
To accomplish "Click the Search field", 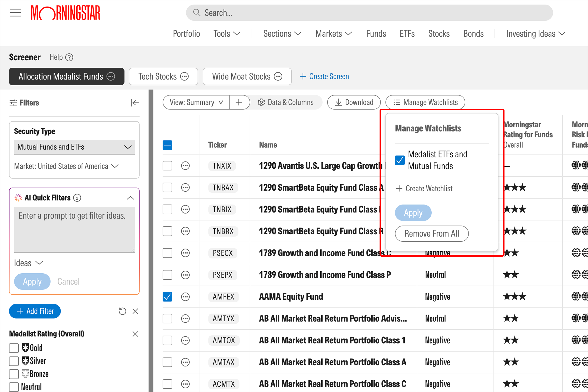I will [369, 13].
